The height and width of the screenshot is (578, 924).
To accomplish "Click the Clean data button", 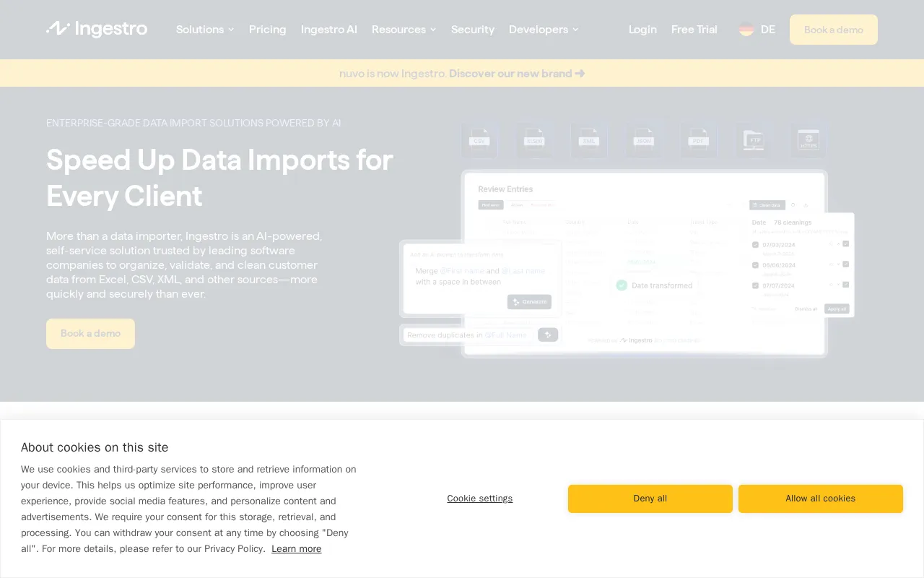I will coord(767,205).
